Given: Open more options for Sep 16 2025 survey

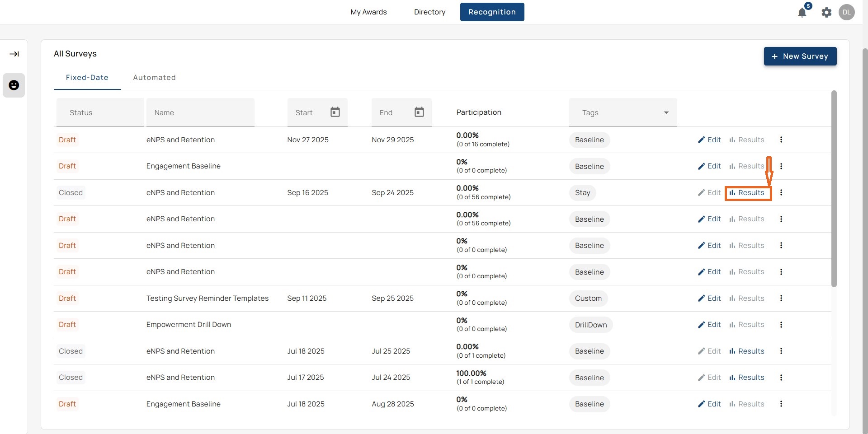Looking at the screenshot, I should pos(781,192).
